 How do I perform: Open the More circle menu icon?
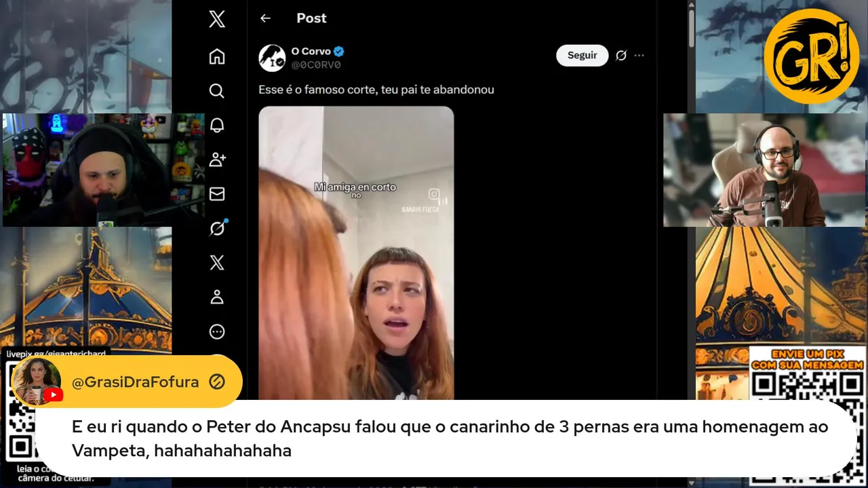coord(217,331)
